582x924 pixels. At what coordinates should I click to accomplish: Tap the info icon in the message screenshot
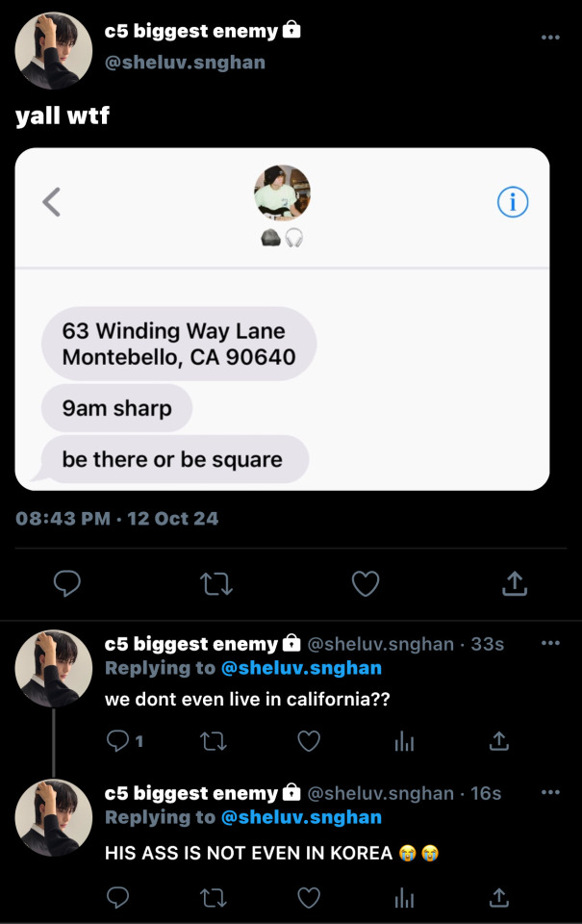coord(513,202)
